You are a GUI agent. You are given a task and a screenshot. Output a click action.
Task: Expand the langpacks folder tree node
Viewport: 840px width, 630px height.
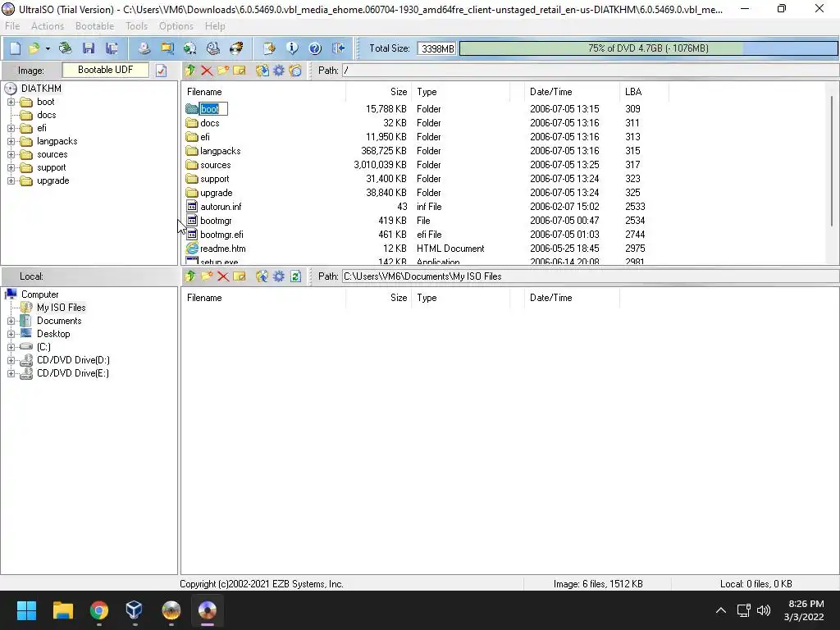[x=11, y=141]
